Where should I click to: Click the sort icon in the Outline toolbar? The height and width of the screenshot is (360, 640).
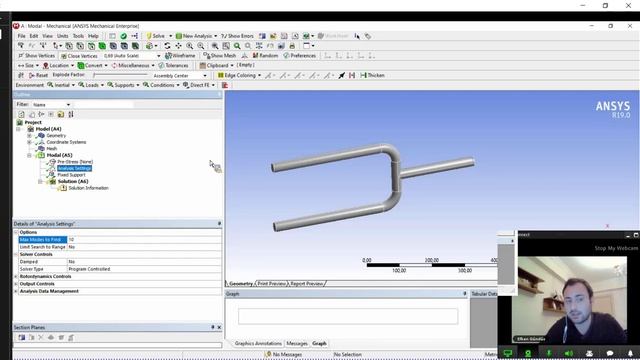(71, 114)
